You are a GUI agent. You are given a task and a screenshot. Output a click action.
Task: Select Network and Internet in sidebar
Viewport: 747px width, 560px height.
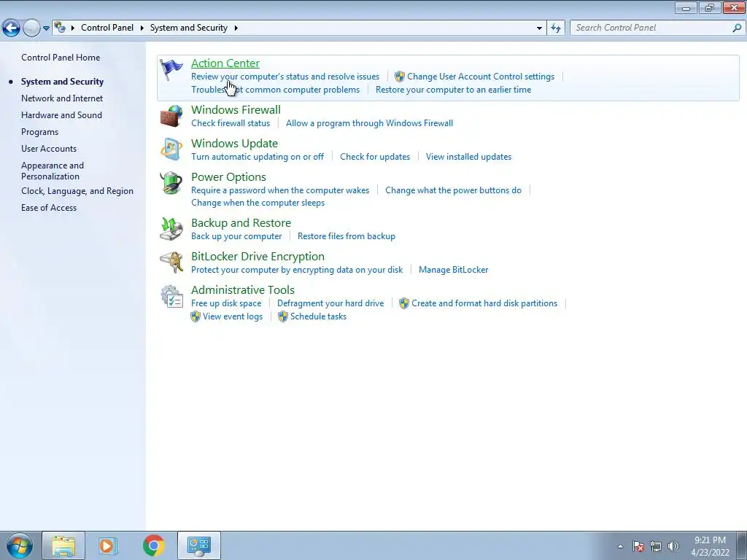[x=62, y=98]
